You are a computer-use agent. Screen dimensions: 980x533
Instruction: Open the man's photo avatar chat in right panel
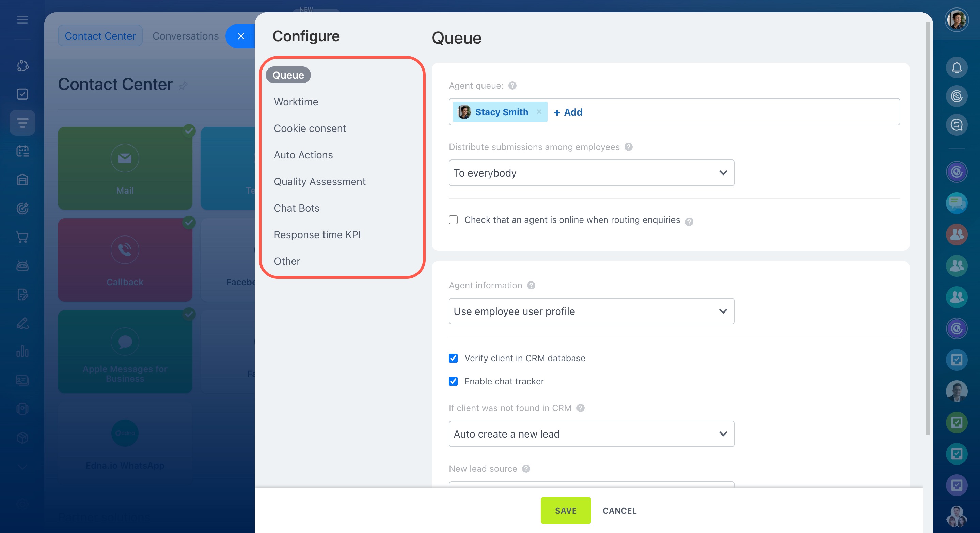(x=957, y=391)
